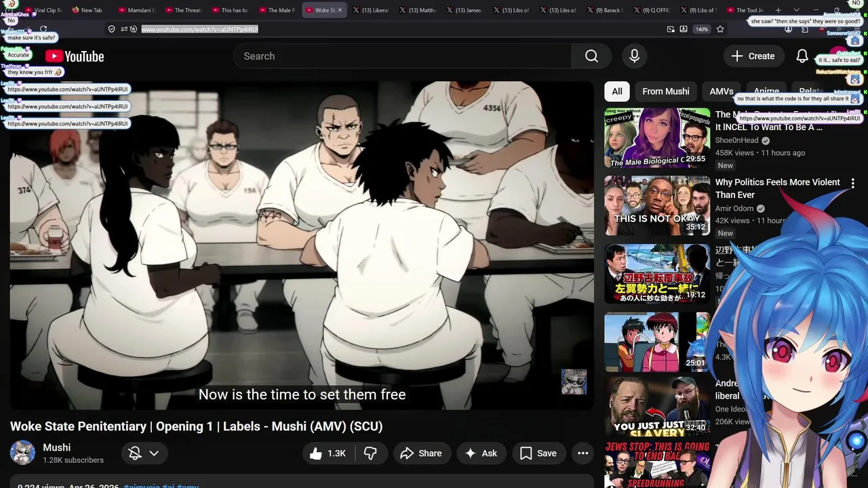Viewport: 868px width, 488px height.
Task: Share the Woke State Penitentiary video
Action: pos(421,453)
